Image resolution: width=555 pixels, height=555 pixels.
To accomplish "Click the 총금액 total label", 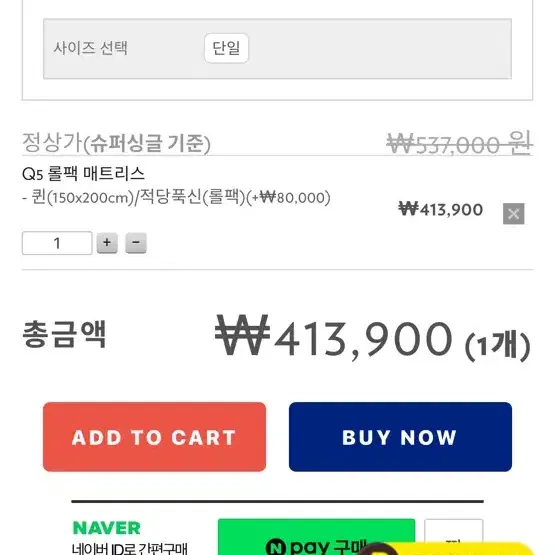I will tap(64, 334).
